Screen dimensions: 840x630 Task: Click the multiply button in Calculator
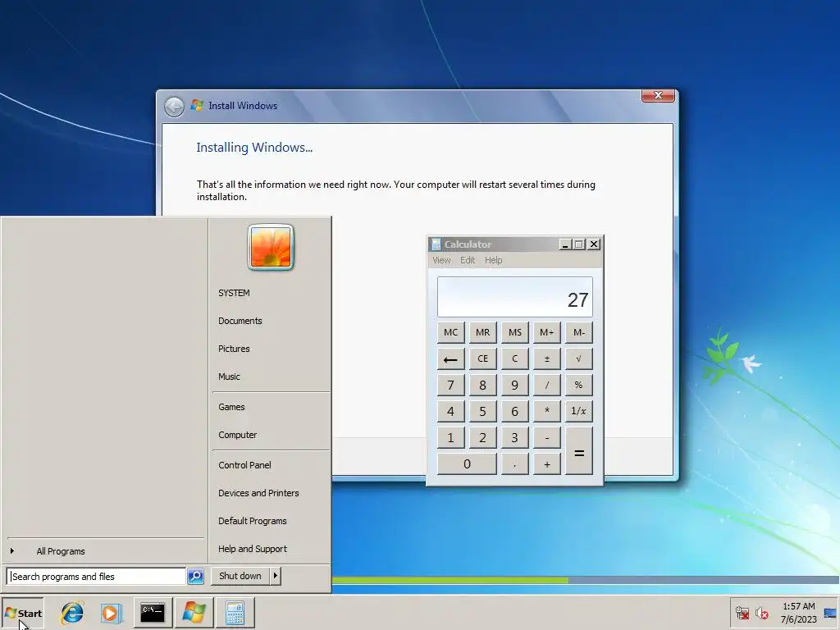pyautogui.click(x=546, y=412)
